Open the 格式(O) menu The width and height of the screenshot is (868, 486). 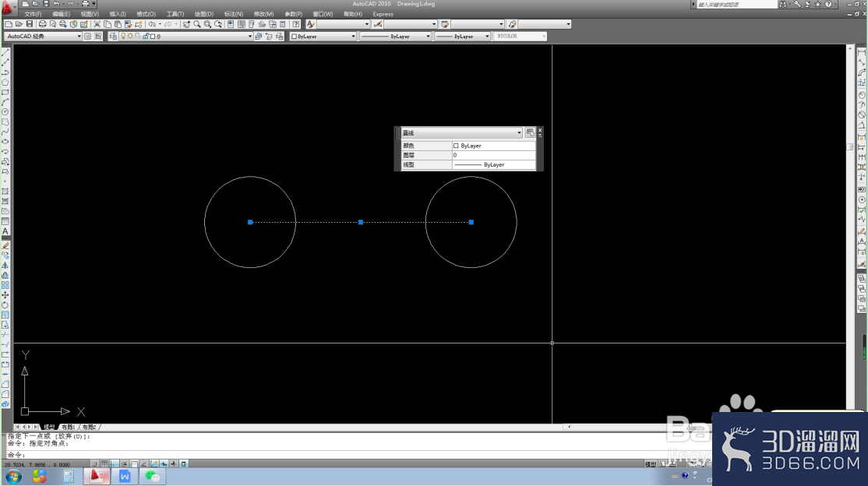point(146,14)
